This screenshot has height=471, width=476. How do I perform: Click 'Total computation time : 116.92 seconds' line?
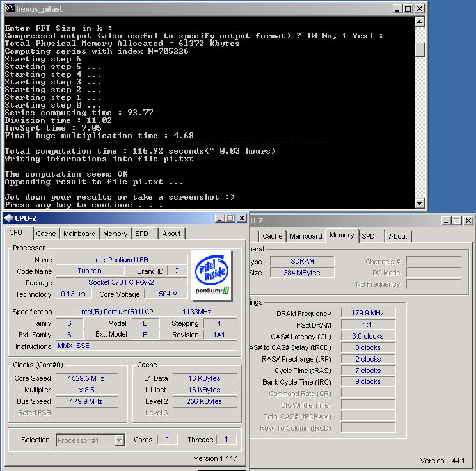[140, 151]
